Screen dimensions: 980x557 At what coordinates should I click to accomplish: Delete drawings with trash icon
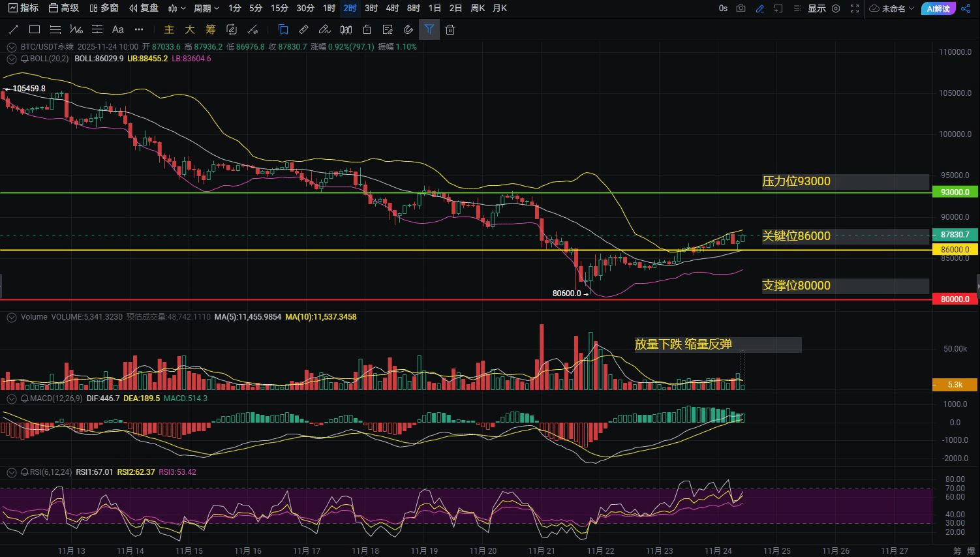point(450,29)
